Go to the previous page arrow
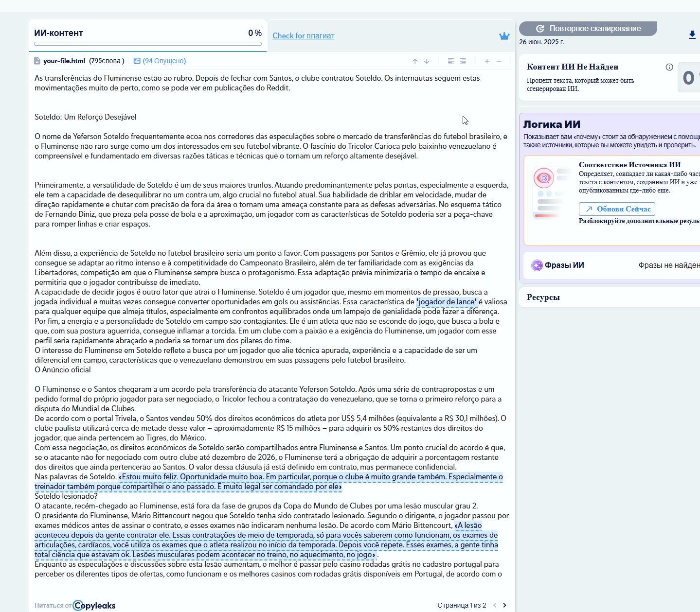700x612 pixels. click(495, 605)
